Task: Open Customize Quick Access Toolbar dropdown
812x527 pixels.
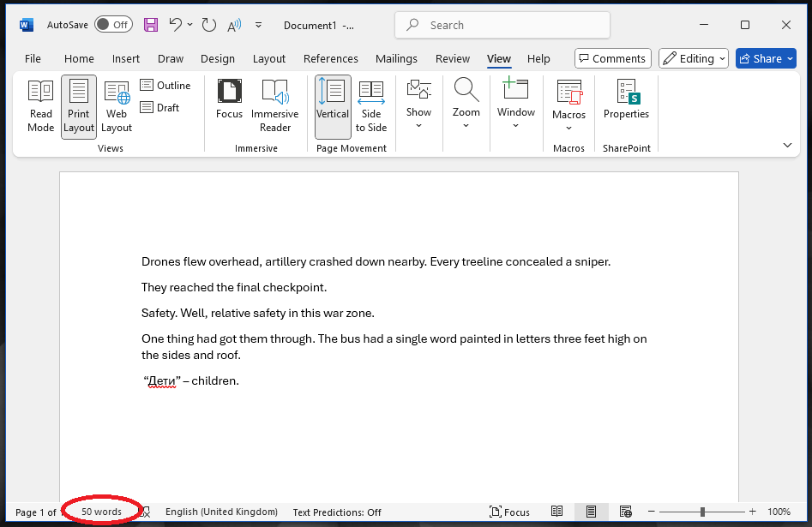Action: pos(258,25)
